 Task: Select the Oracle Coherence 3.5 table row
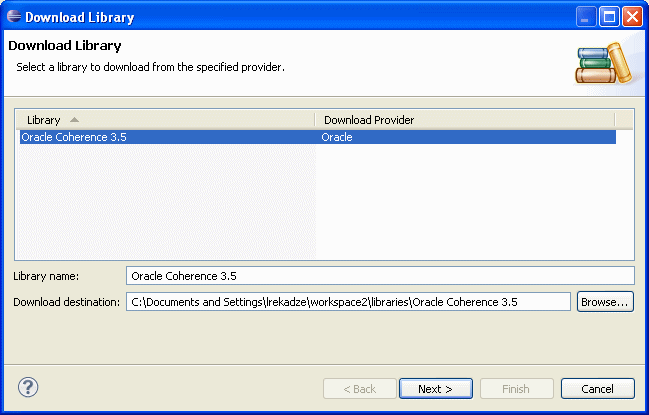(318, 137)
